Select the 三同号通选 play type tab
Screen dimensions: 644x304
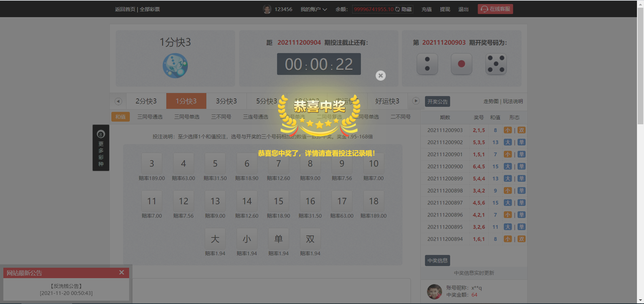(x=150, y=117)
